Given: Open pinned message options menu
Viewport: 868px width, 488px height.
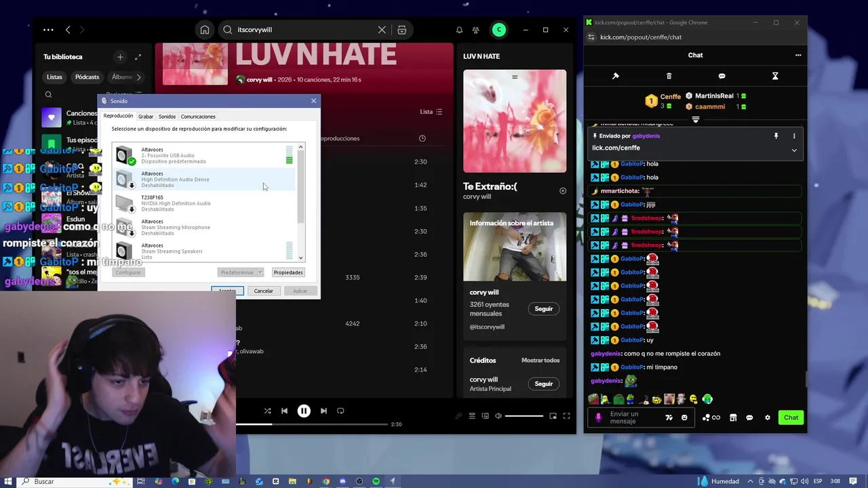Looking at the screenshot, I should pyautogui.click(x=794, y=136).
